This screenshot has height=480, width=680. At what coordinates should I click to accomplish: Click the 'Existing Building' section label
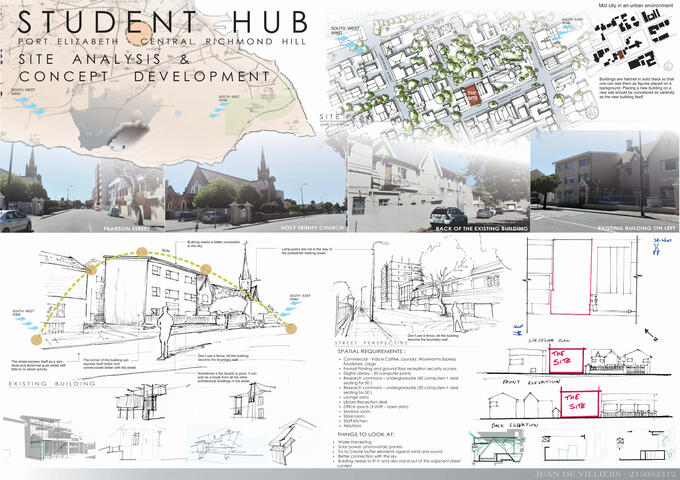point(50,383)
